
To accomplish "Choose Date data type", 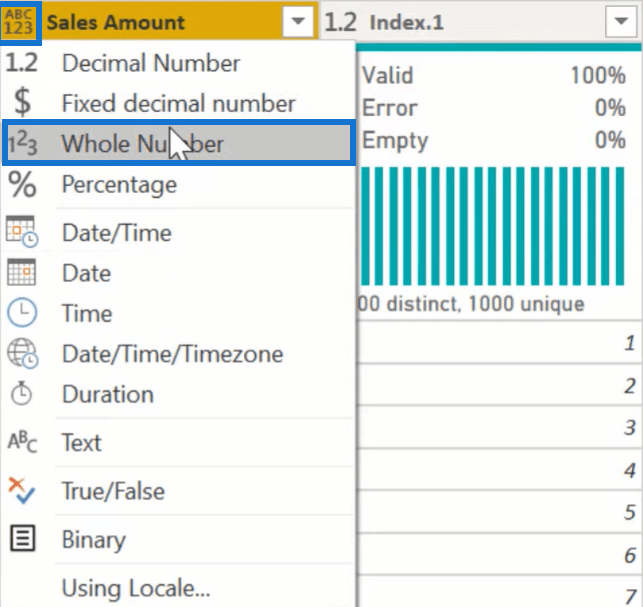I will pos(178,273).
